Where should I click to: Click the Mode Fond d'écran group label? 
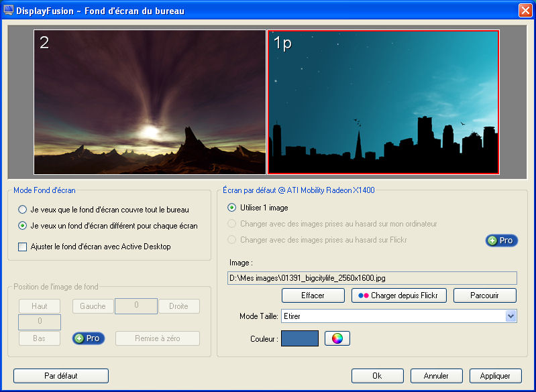tap(44, 190)
